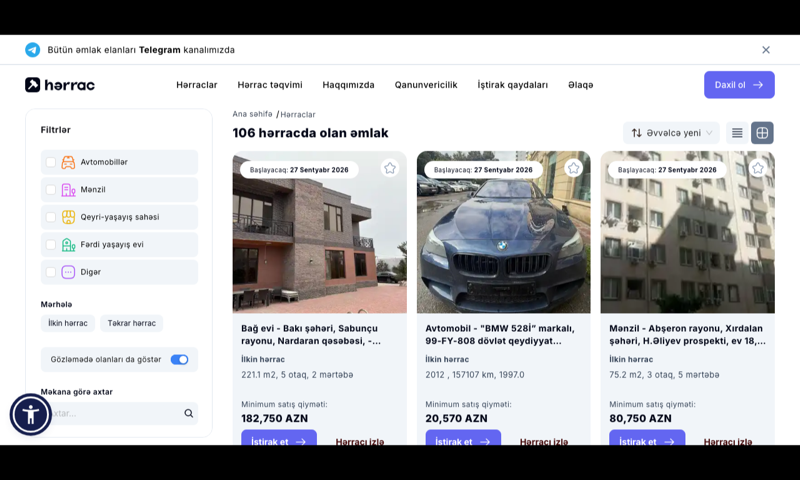The width and height of the screenshot is (800, 480).
Task: Check the Mənzil filter checkbox
Action: 51,190
